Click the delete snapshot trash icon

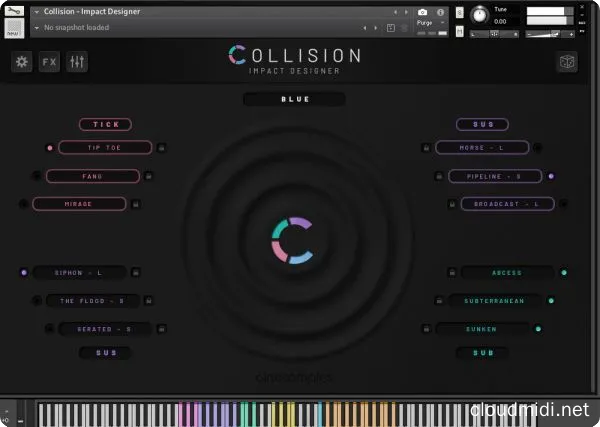[x=404, y=28]
